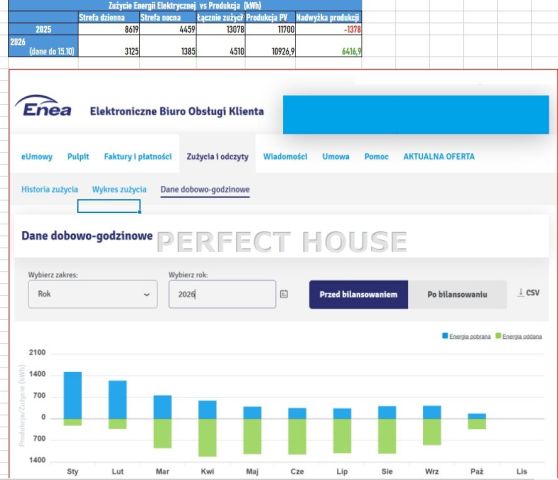Toggle Energia oddana green legend marker

point(498,336)
